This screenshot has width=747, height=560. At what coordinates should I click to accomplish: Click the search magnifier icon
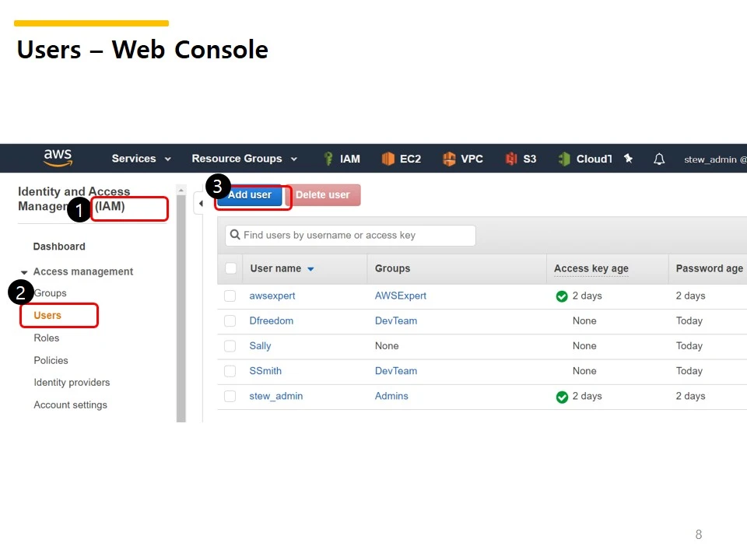(235, 235)
